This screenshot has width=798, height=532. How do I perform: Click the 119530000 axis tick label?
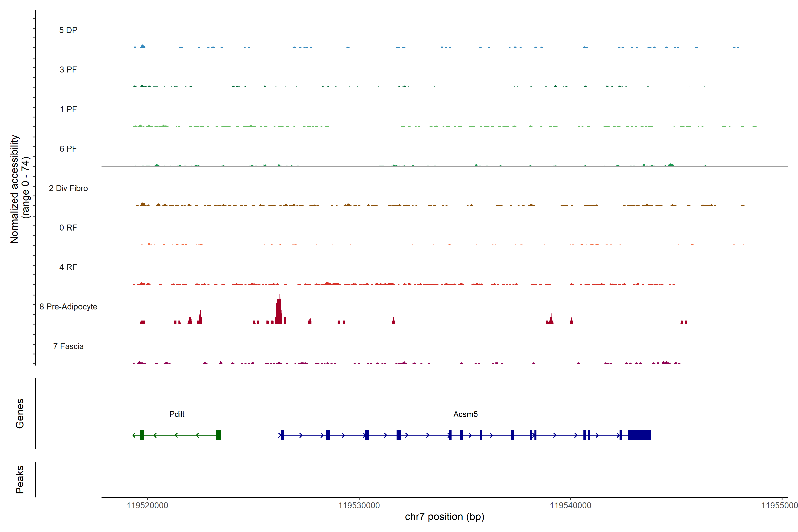click(x=359, y=506)
